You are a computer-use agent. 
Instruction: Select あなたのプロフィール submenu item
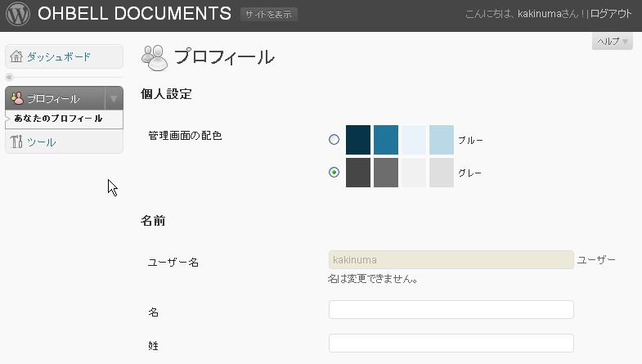coord(58,119)
